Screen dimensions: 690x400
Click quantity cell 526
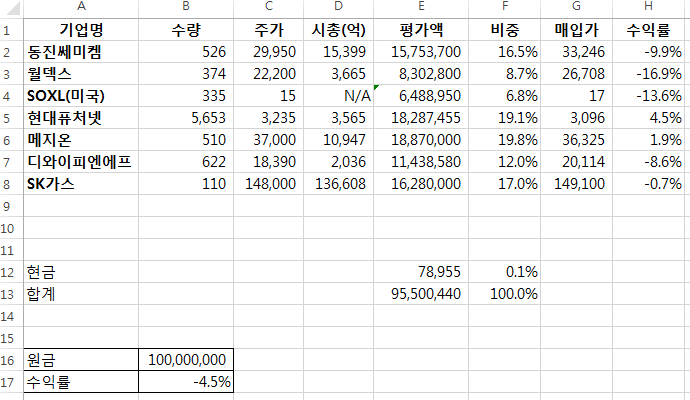[x=186, y=52]
